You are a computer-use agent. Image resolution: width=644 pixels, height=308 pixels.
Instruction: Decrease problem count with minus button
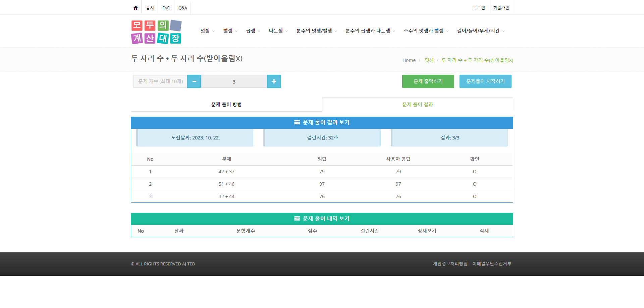pos(194,81)
